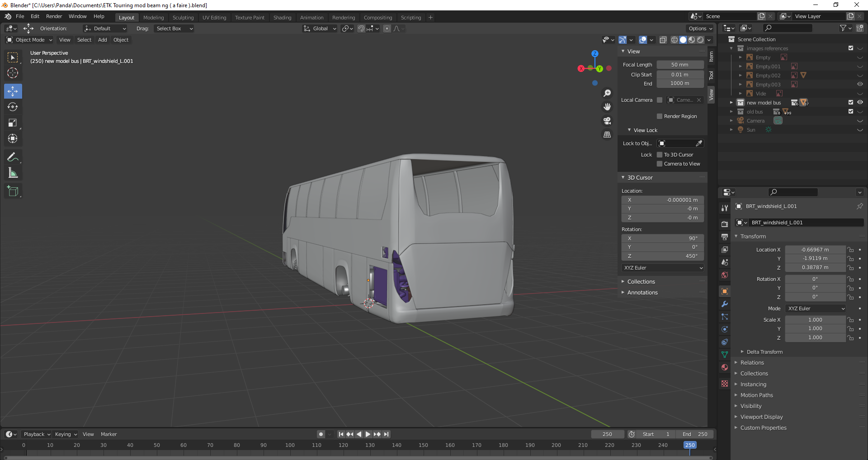Enable the Local Camera checkbox
868x460 pixels.
(x=660, y=100)
